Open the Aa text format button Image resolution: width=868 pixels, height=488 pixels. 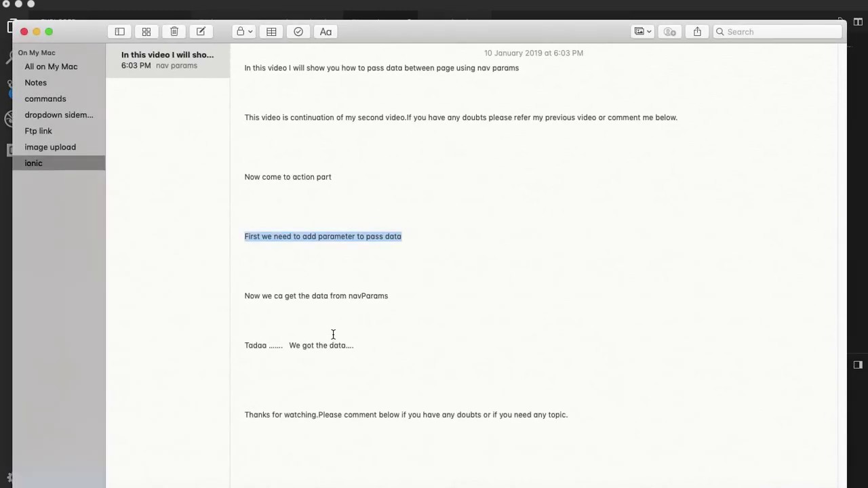(325, 32)
